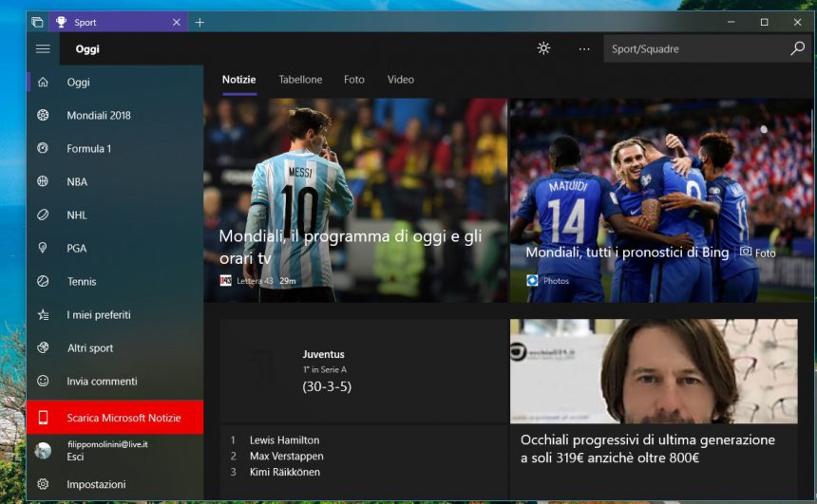This screenshot has width=817, height=504.
Task: Click the account avatar picture
Action: 43,450
